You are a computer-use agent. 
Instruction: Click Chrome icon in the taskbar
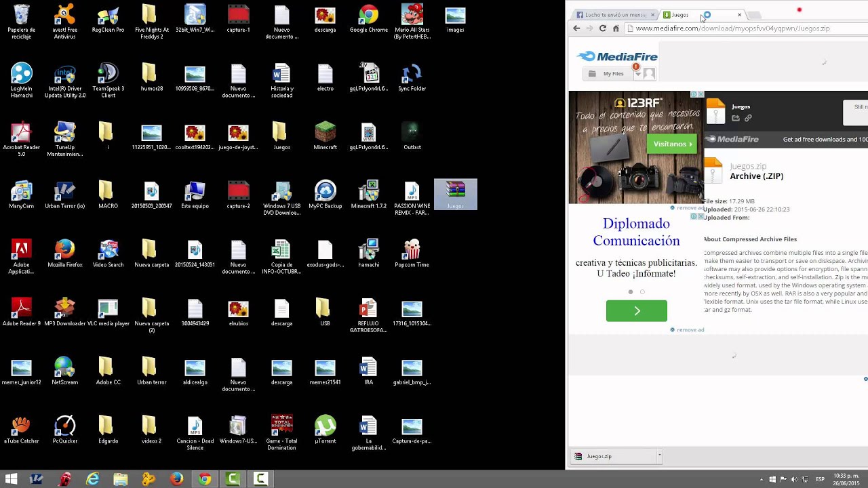point(204,479)
